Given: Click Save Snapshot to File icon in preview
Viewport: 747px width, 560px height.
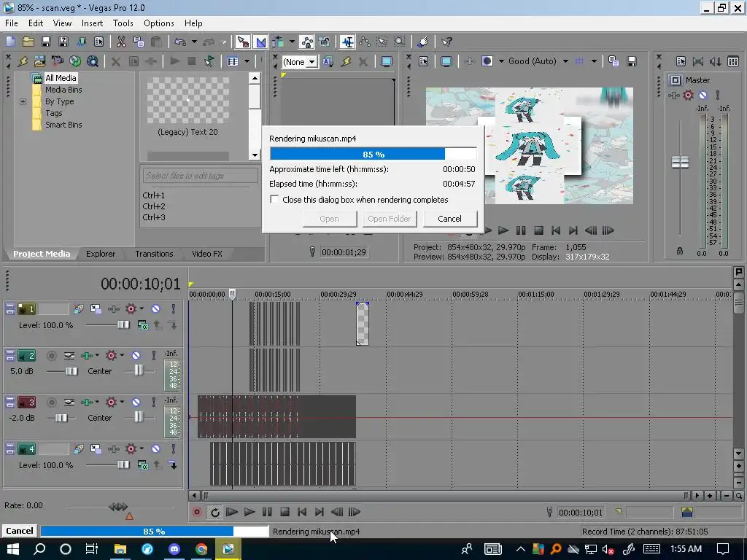Looking at the screenshot, I should [x=631, y=61].
